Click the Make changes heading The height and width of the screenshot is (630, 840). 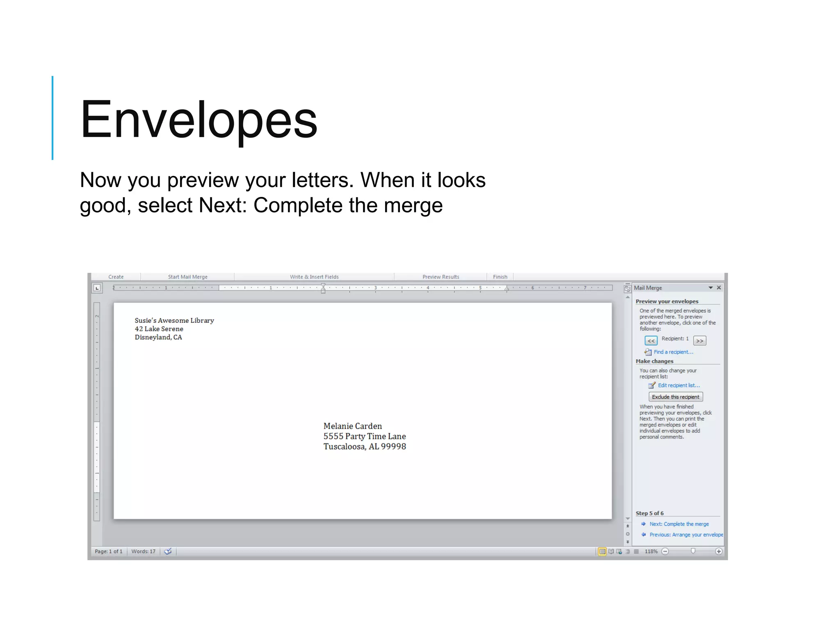coord(655,361)
